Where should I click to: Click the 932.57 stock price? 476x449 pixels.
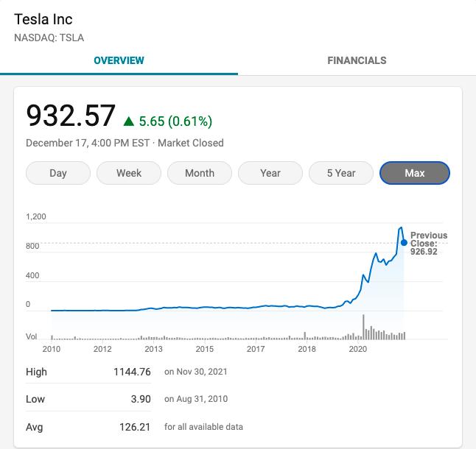coord(71,116)
